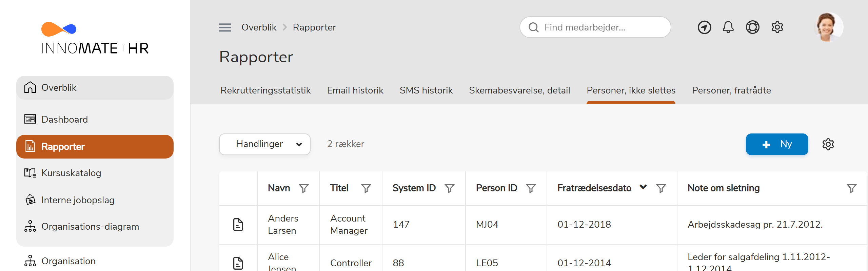Open settings gear in top bar
Image resolution: width=868 pixels, height=271 pixels.
777,27
